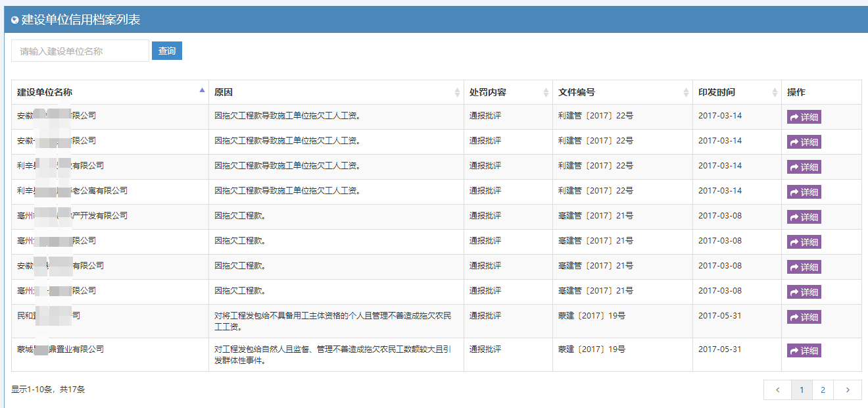Click the 操作 column header
868x408 pixels.
(x=821, y=92)
